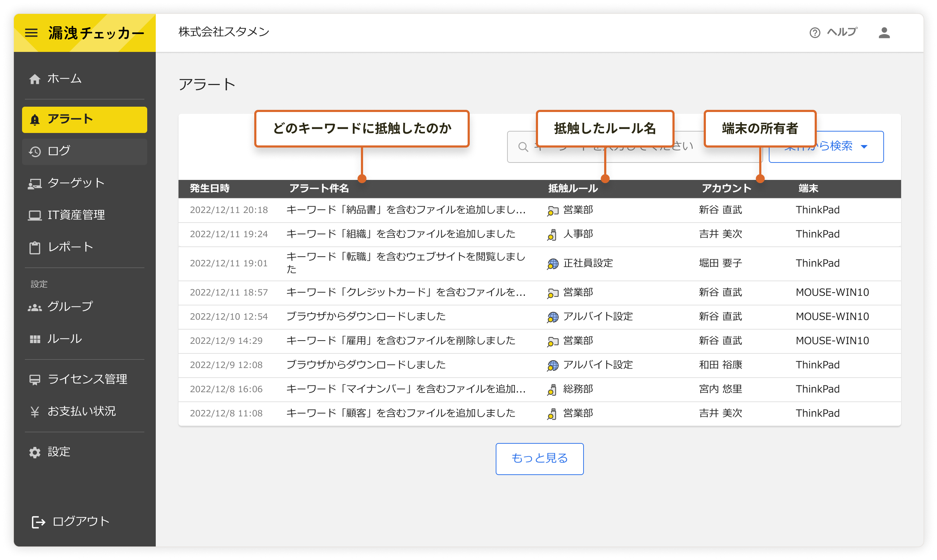937x560 pixels.
Task: Open お支払い状況 page
Action: tap(85, 411)
